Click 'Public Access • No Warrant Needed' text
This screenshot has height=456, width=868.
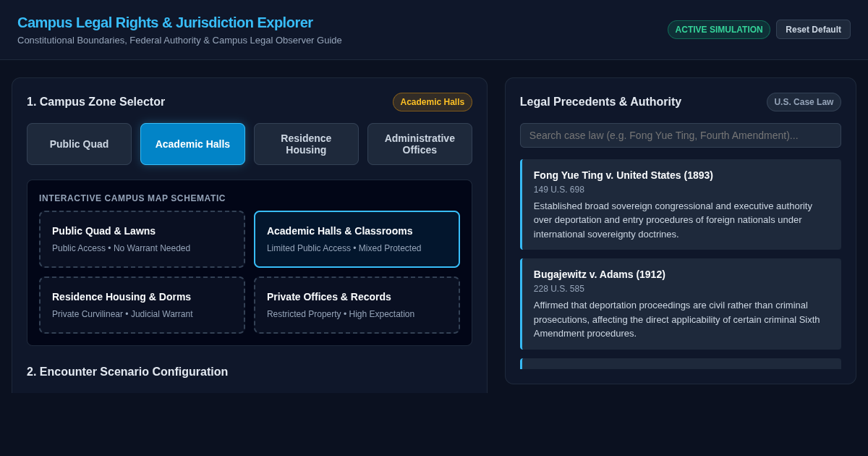[121, 248]
